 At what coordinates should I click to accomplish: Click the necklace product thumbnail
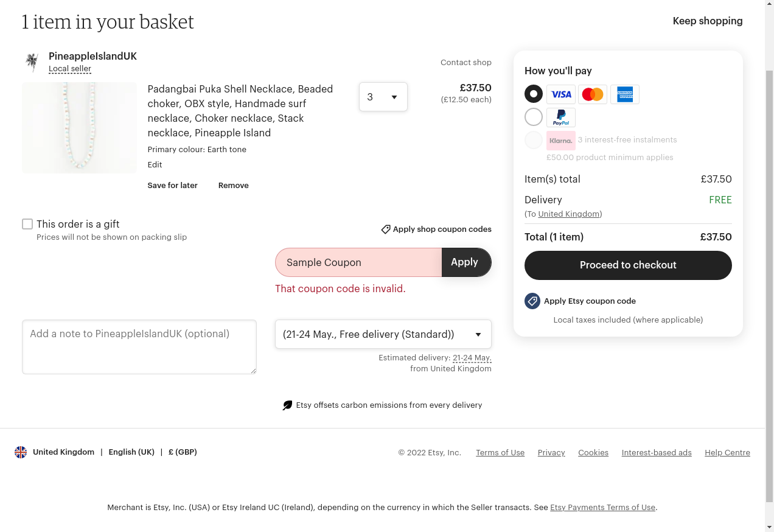(80, 128)
